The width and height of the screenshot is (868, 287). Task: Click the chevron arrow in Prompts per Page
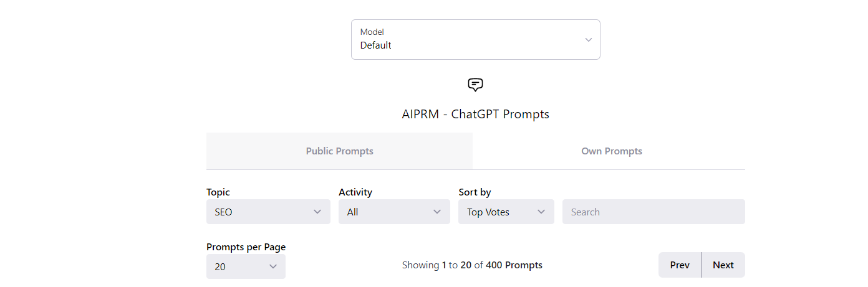point(272,266)
